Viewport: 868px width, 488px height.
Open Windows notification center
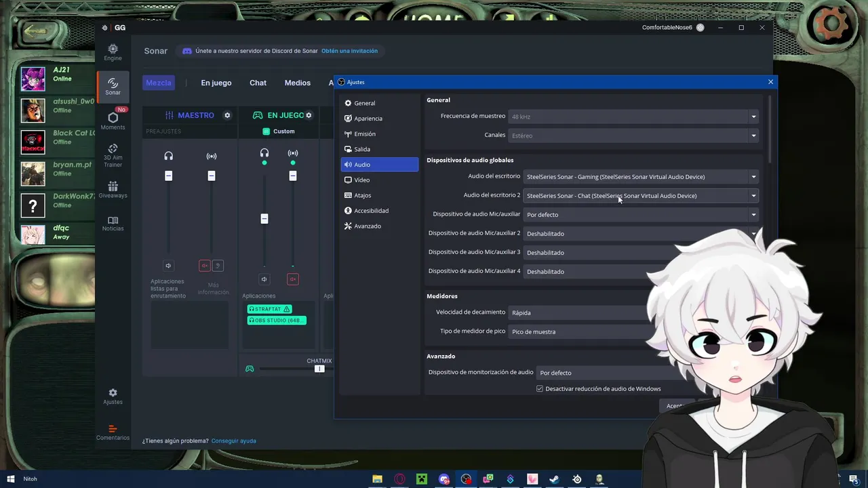coord(854,479)
